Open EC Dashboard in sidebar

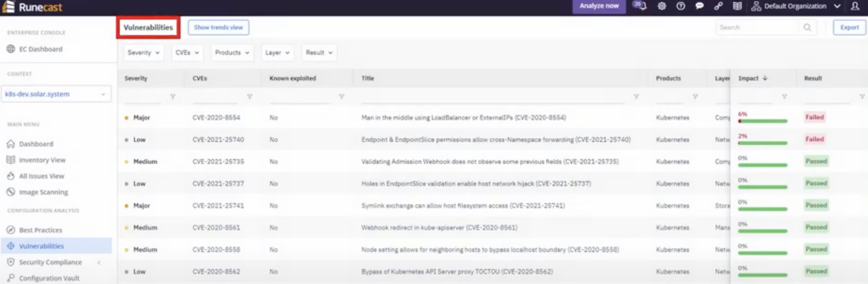tap(41, 49)
